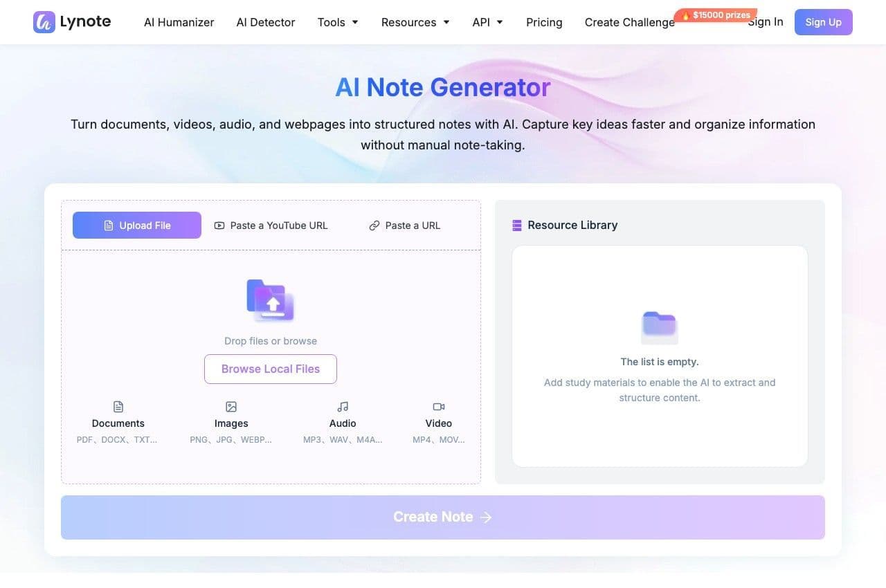886x588 pixels.
Task: Click the Browse Local Files button
Action: coord(271,369)
